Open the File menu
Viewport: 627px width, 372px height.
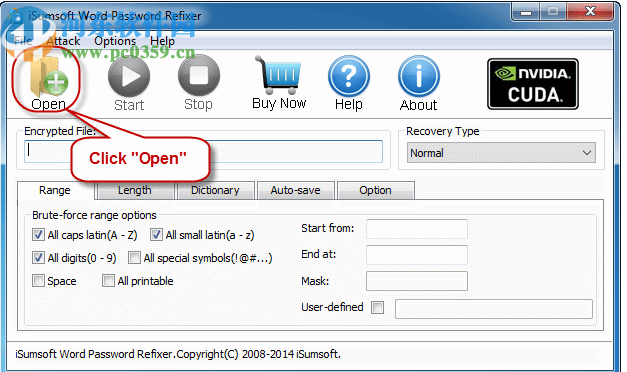pos(23,41)
